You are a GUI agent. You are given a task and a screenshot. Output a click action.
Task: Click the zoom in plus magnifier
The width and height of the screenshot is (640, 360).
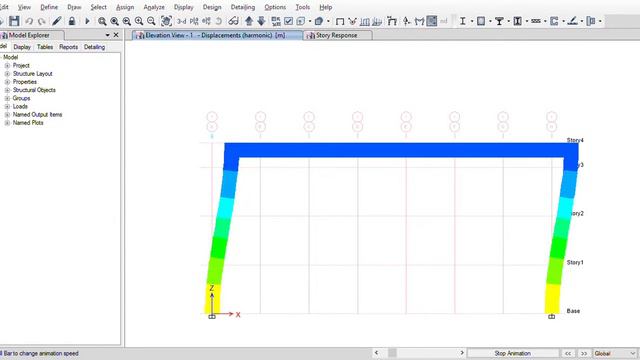click(x=139, y=21)
